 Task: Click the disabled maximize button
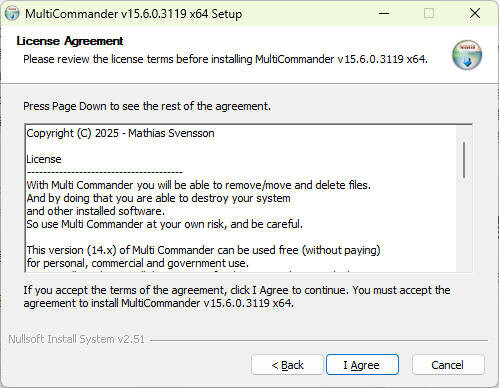click(x=429, y=13)
